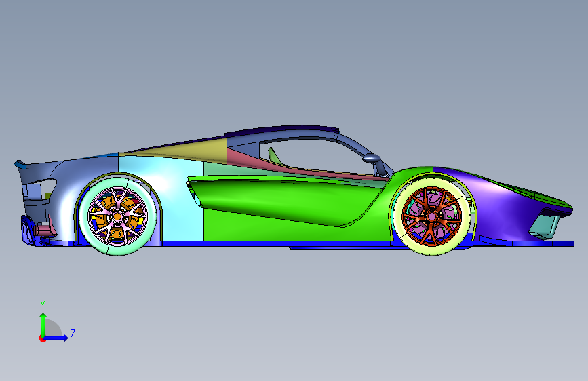This screenshot has width=588, height=381.
Task: Click the 'Z' axis label text
Action: click(x=73, y=334)
